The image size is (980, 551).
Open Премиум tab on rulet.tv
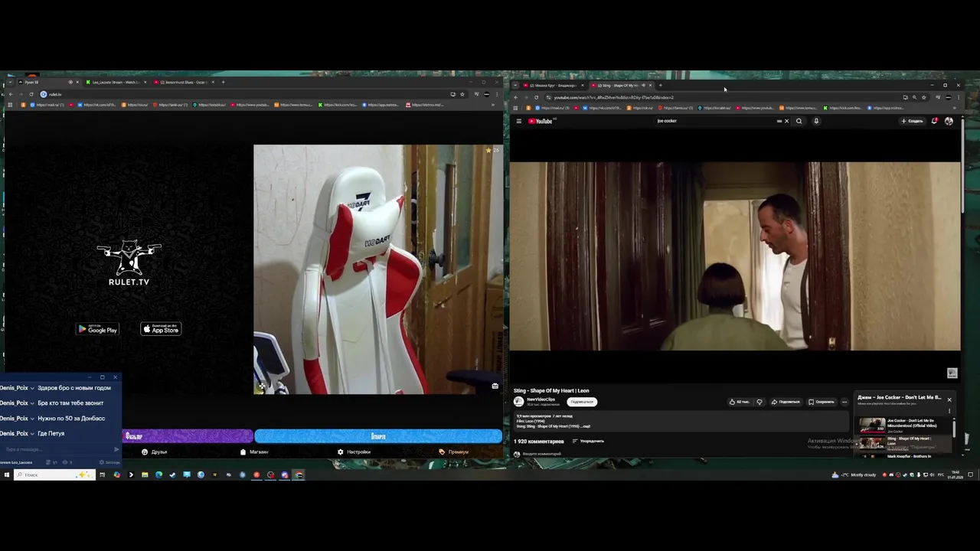[x=453, y=452]
